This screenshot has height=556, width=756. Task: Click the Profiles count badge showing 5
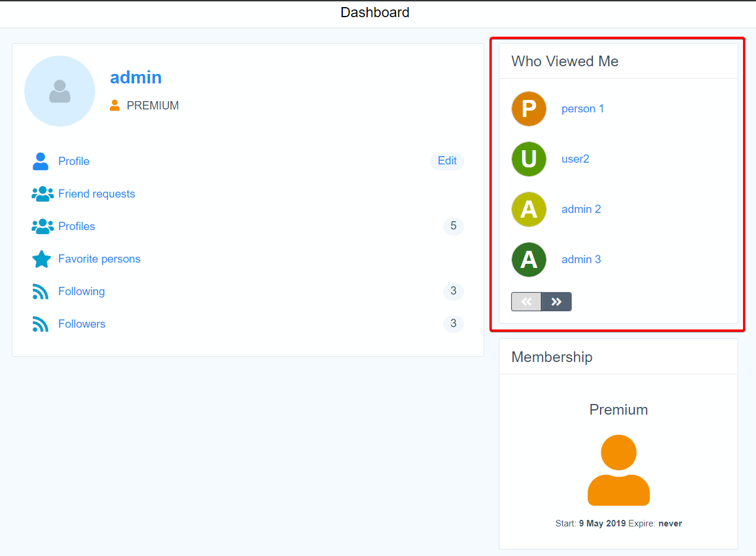tap(453, 226)
